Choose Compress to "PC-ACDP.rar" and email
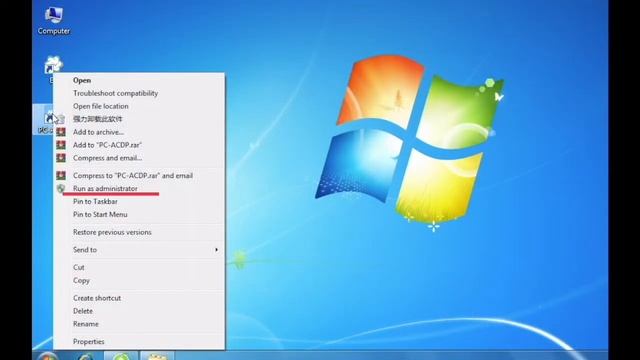This screenshot has height=360, width=640. (139, 176)
